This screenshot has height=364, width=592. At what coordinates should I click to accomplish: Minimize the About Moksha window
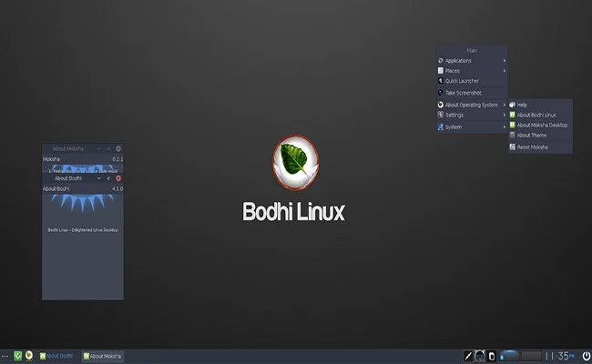(99, 148)
